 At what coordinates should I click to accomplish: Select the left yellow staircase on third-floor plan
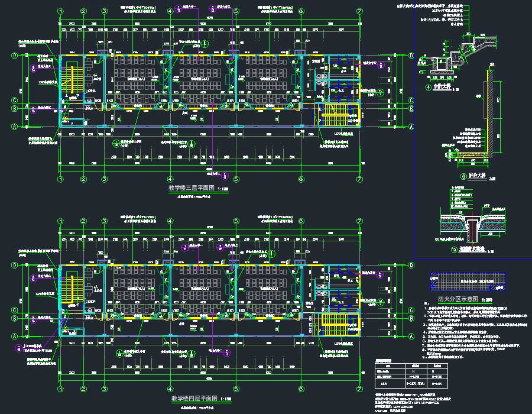tap(72, 79)
